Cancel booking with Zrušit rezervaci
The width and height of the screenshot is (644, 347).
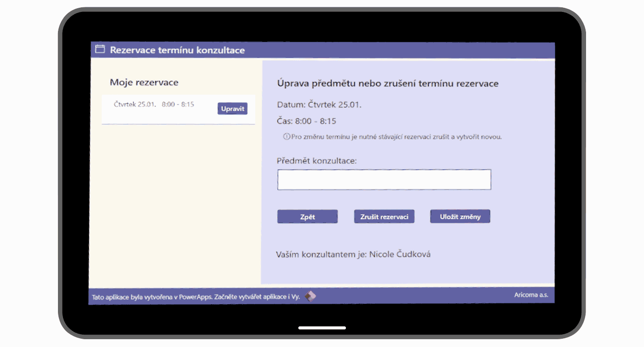(x=384, y=217)
